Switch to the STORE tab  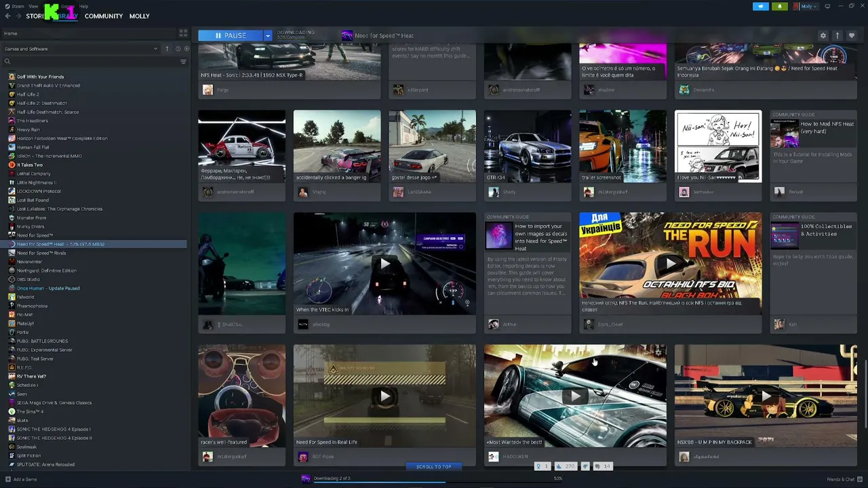click(35, 16)
